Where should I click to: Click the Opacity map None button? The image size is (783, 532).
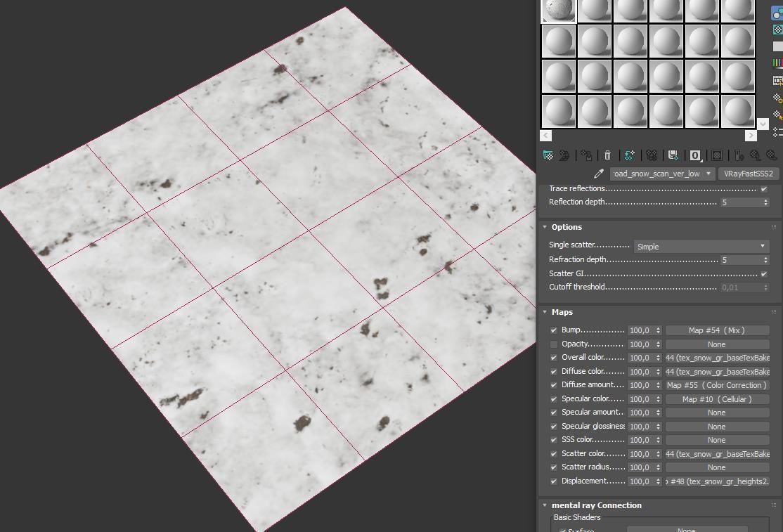click(x=717, y=344)
